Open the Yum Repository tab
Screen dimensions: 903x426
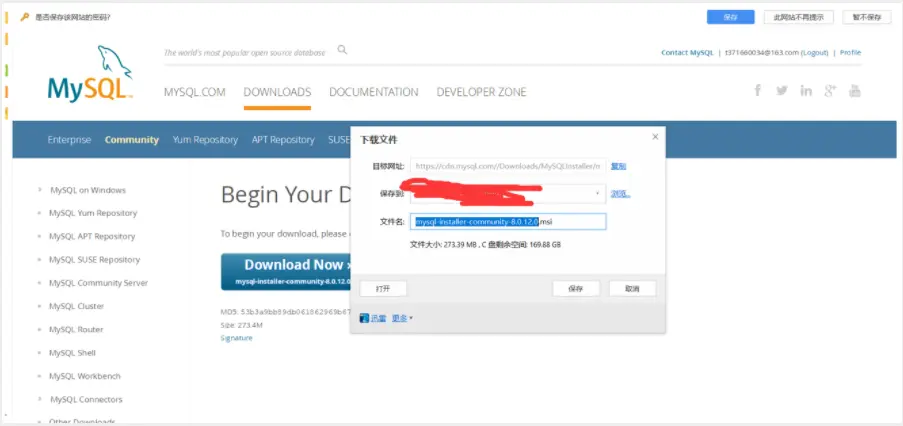pos(205,140)
